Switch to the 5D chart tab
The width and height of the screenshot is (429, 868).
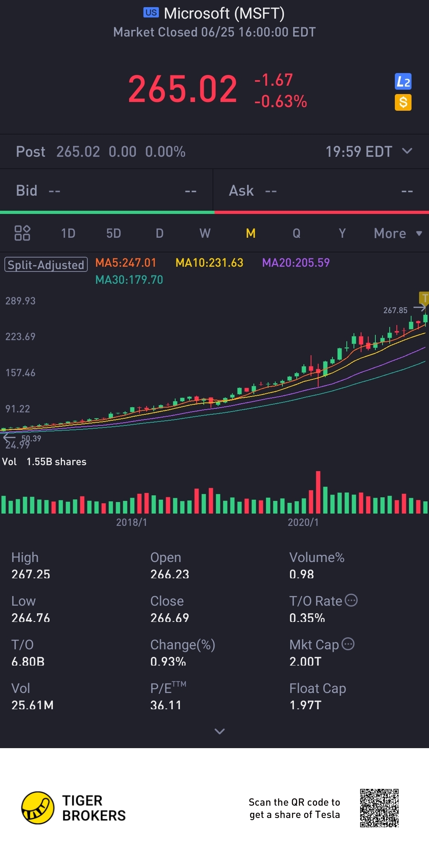(x=114, y=233)
